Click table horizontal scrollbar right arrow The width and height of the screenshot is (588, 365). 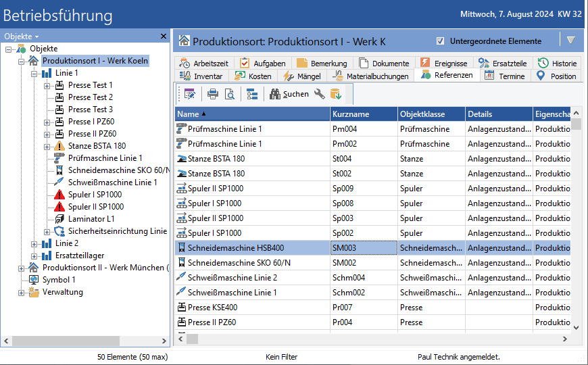565,339
